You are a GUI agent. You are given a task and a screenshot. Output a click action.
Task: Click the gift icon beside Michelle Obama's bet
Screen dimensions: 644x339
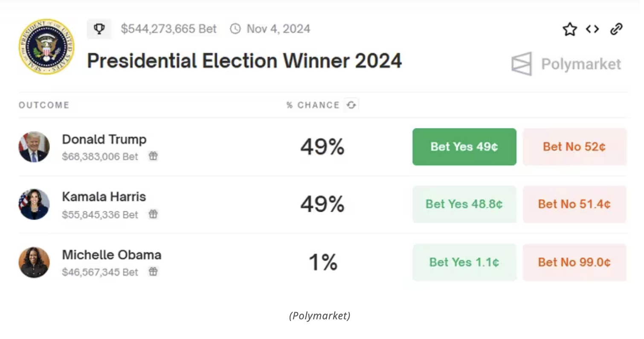click(153, 272)
